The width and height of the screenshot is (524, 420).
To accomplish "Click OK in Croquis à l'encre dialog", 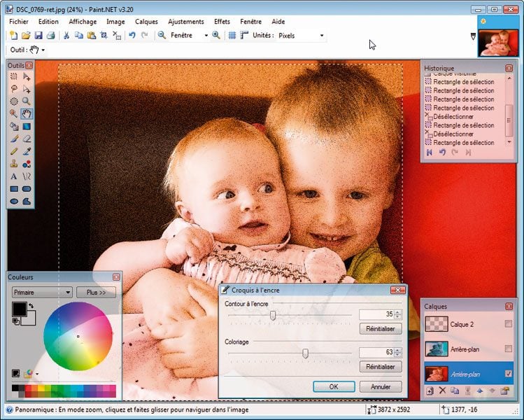I will [334, 386].
